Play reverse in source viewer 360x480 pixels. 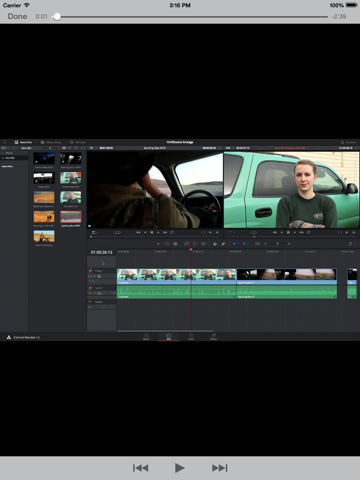[x=145, y=232]
